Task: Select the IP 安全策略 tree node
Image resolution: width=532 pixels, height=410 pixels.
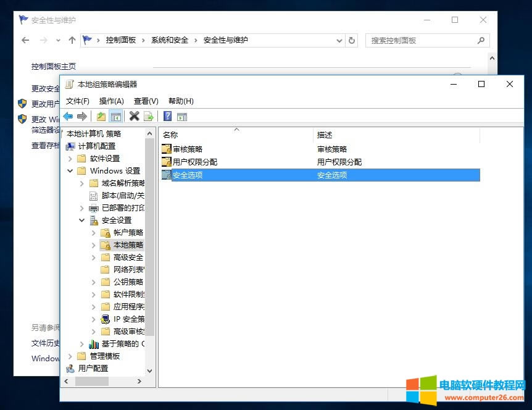Action: coord(128,319)
